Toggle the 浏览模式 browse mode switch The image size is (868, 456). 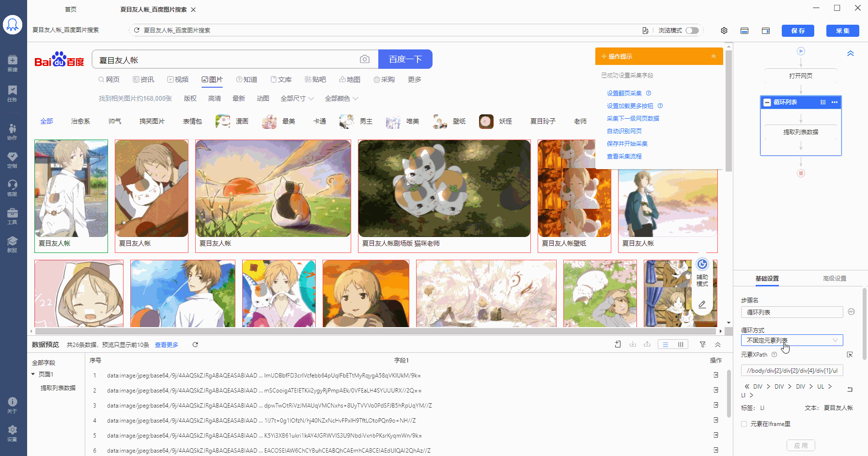(692, 31)
